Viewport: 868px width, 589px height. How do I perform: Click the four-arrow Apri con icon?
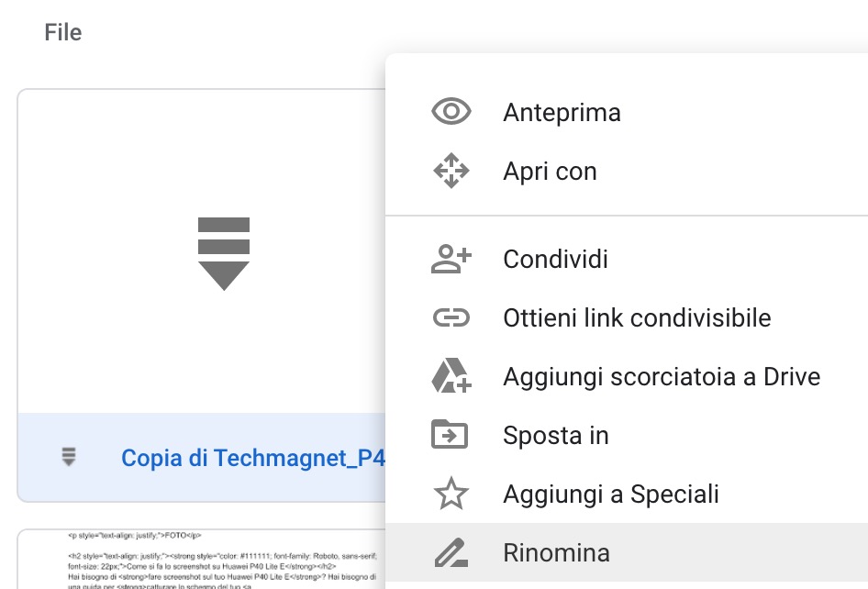coord(451,172)
